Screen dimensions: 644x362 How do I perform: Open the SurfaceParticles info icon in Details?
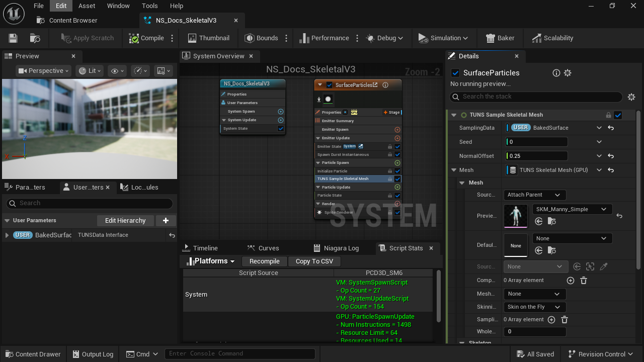pyautogui.click(x=556, y=73)
